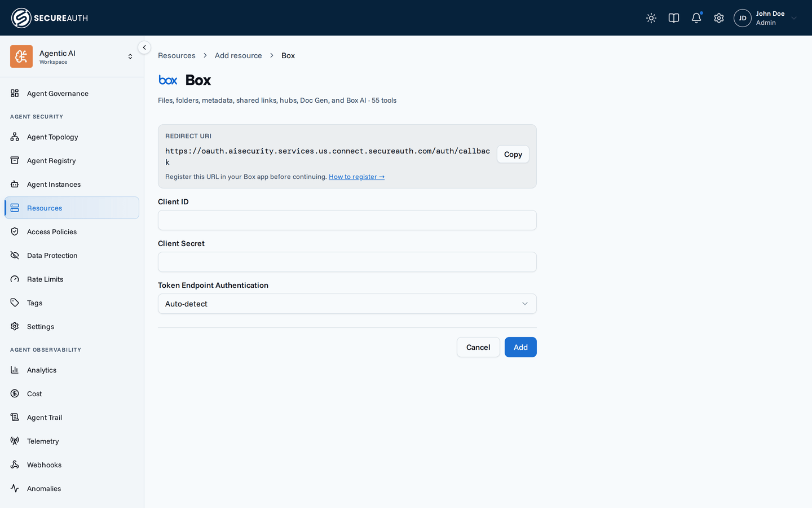The height and width of the screenshot is (508, 812).
Task: Toggle the light/dark theme sun icon
Action: (x=651, y=18)
